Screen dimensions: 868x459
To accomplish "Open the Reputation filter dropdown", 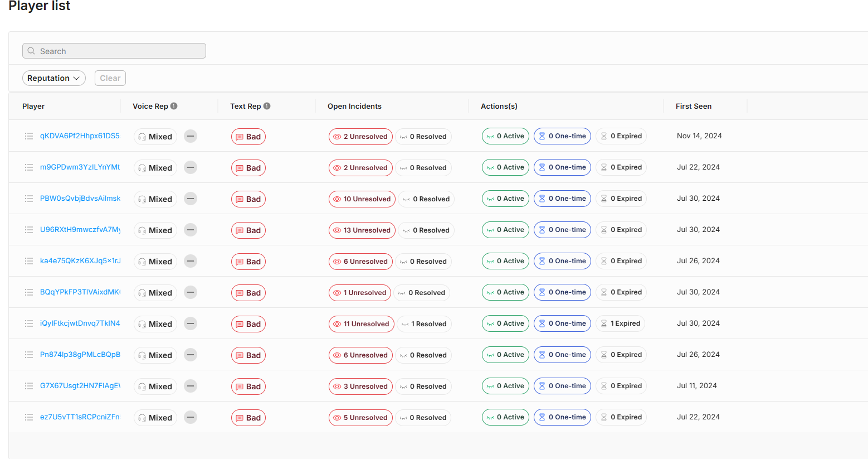I will point(53,78).
